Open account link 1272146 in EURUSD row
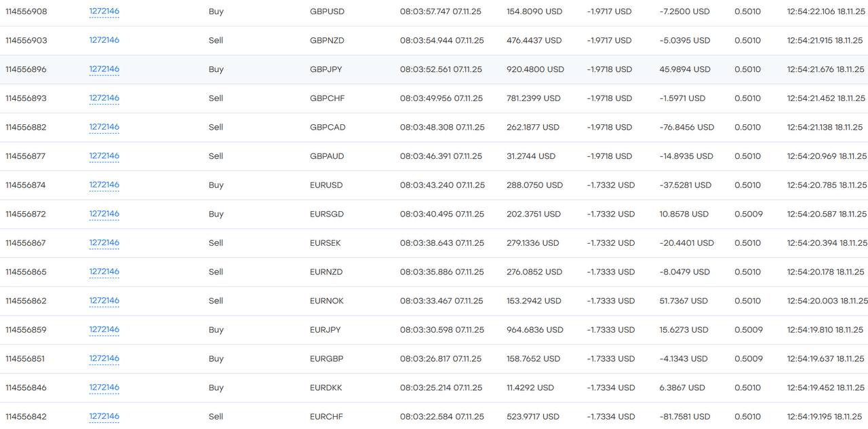Viewport: 868px width, 429px height. [x=104, y=185]
